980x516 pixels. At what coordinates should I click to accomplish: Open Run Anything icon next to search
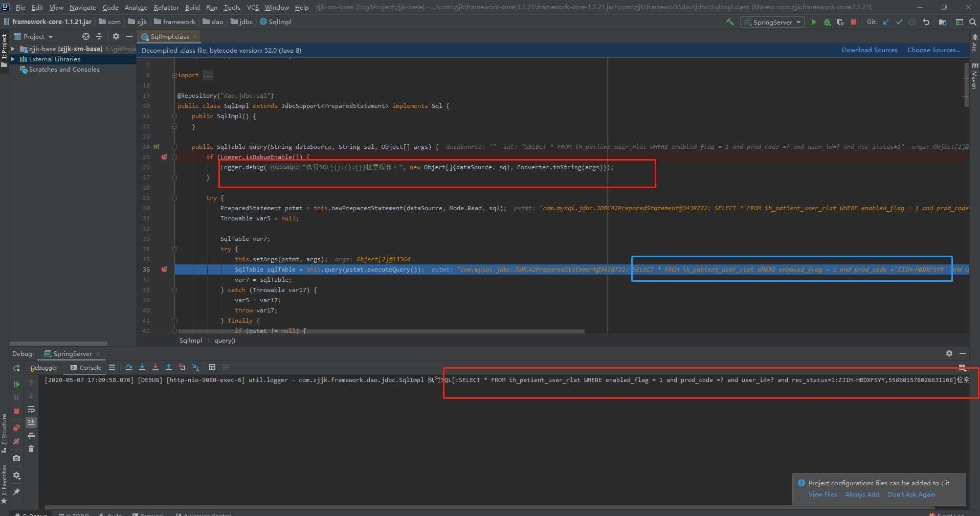(960, 22)
